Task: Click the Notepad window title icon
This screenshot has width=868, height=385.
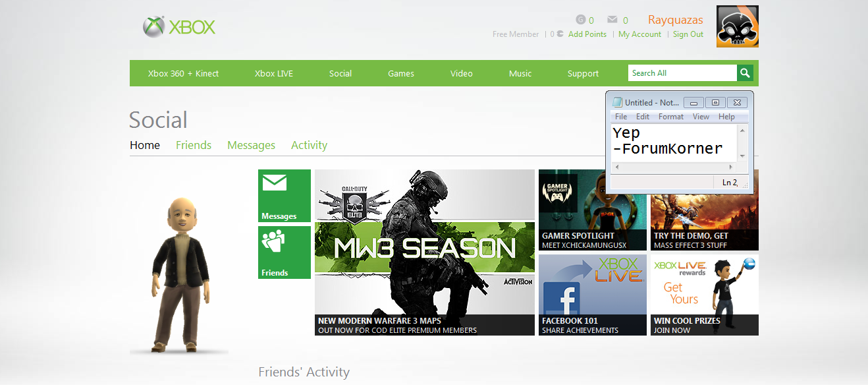Action: click(617, 102)
